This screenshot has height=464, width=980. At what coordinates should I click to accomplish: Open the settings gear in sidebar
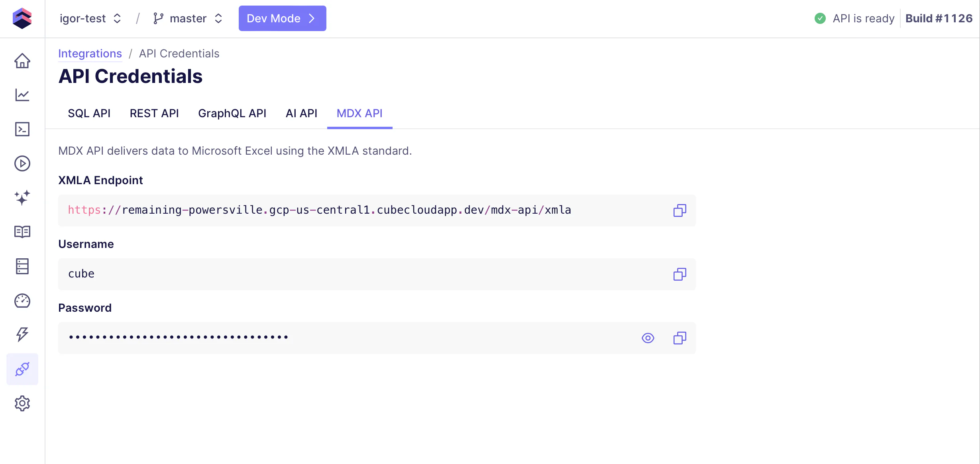[22, 403]
